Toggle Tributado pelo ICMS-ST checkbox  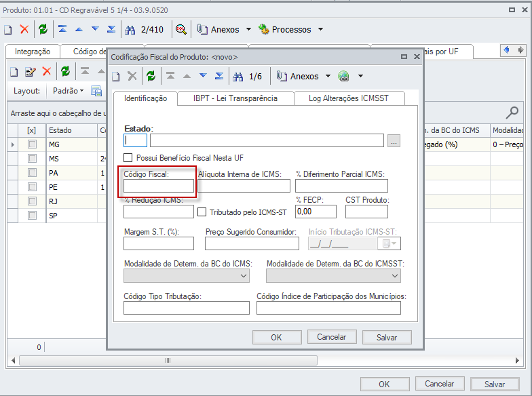202,212
